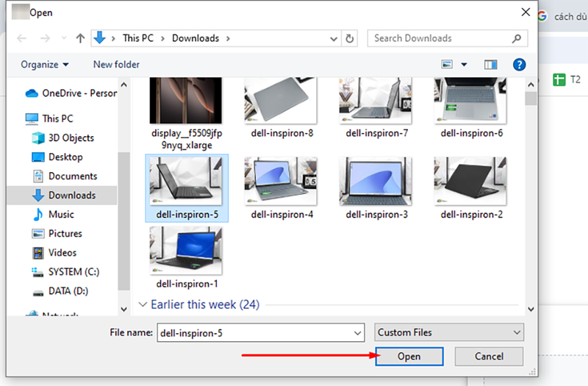Refresh the Downloads folder
The width and height of the screenshot is (588, 386).
(350, 38)
